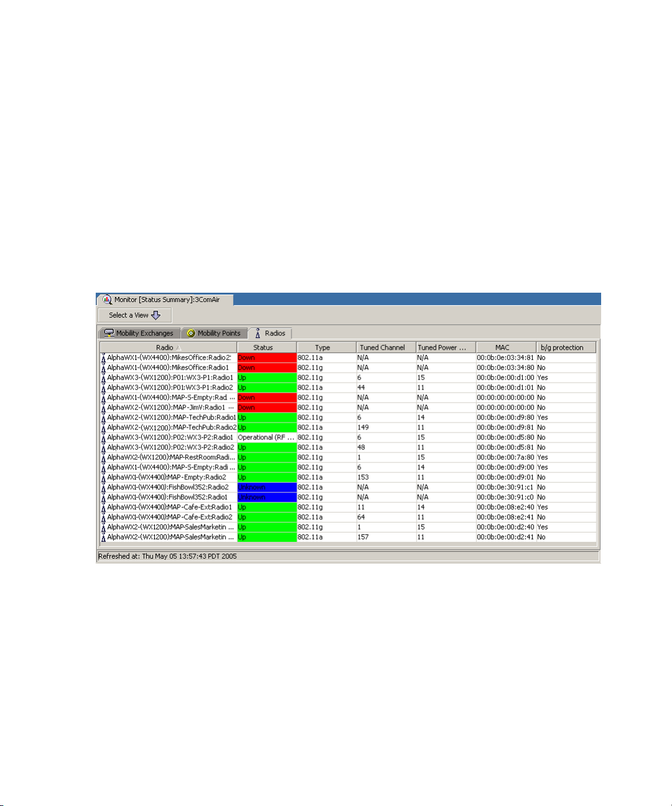Click tuned channel value 64

pos(361,517)
